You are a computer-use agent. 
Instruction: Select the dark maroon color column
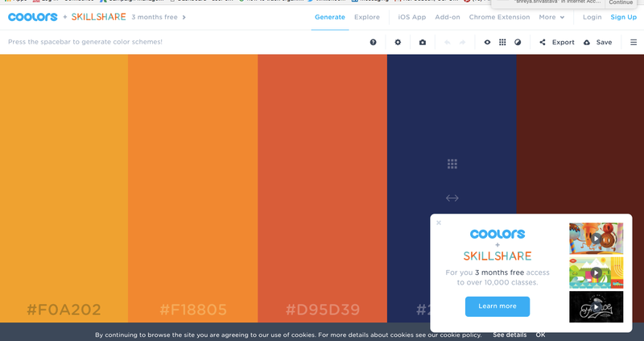click(x=580, y=134)
